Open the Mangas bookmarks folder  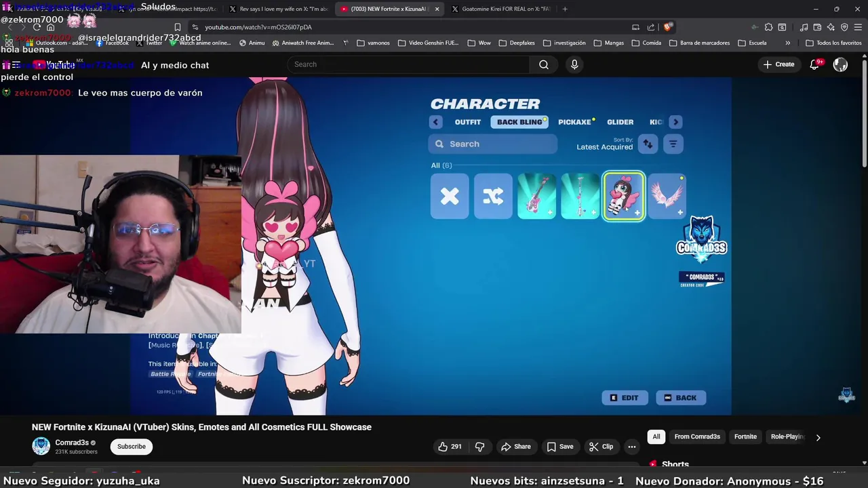click(x=608, y=43)
